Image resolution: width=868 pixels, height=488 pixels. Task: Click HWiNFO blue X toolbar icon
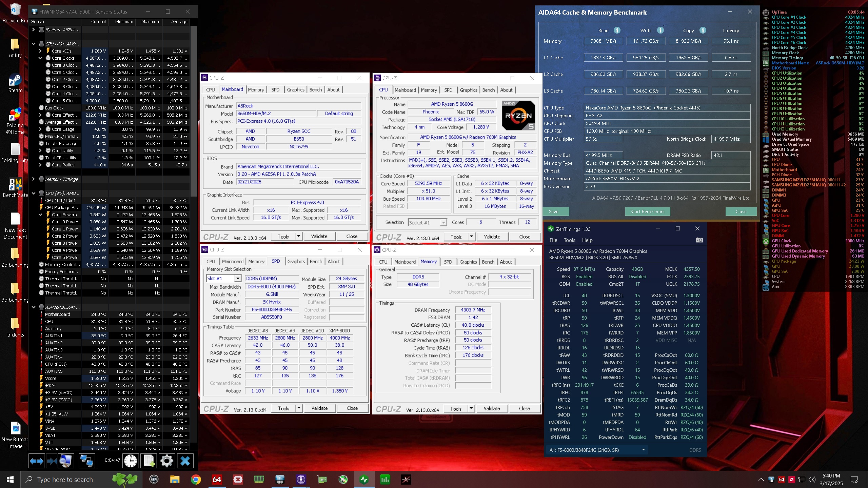tap(185, 461)
